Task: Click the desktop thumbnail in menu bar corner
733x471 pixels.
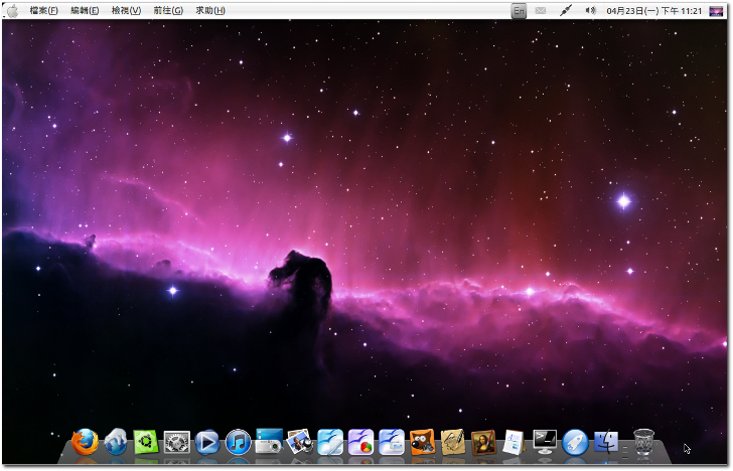Action: 716,11
